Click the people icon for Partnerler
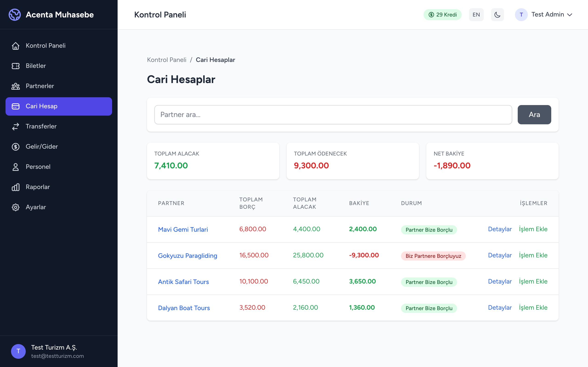Image resolution: width=588 pixels, height=367 pixels. pyautogui.click(x=16, y=86)
